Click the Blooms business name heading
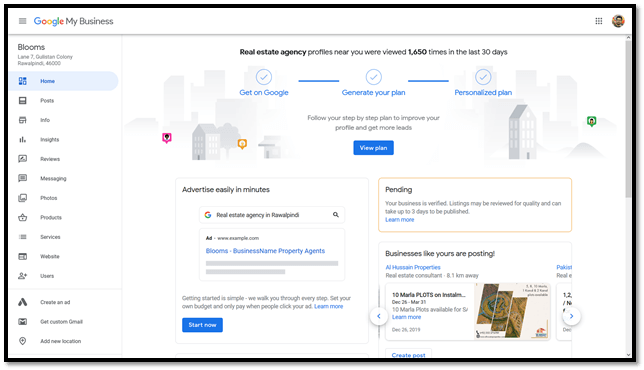 click(x=31, y=47)
